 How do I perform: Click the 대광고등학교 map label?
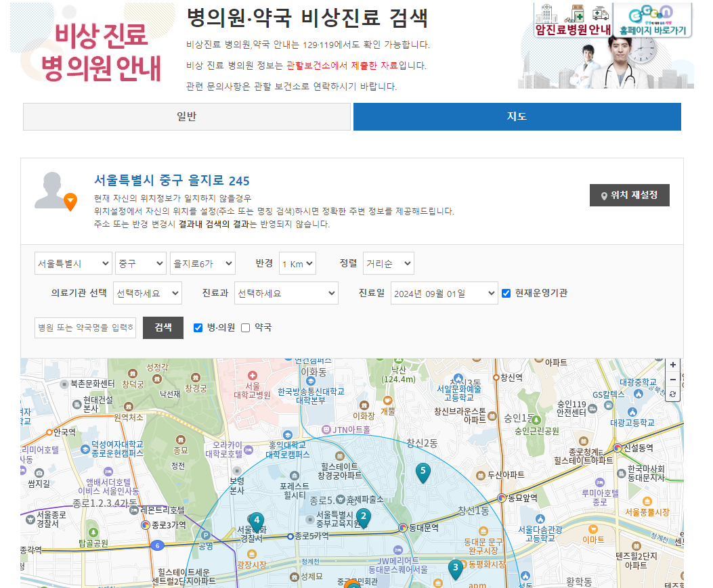coord(632,423)
